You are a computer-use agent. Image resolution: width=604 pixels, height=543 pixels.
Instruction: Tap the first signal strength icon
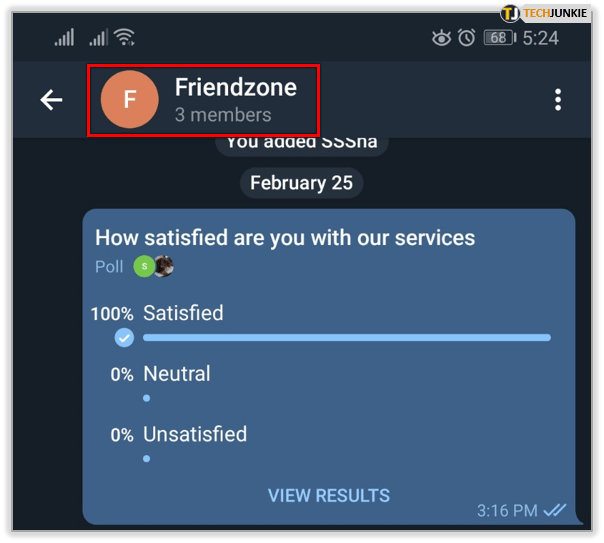(64, 37)
